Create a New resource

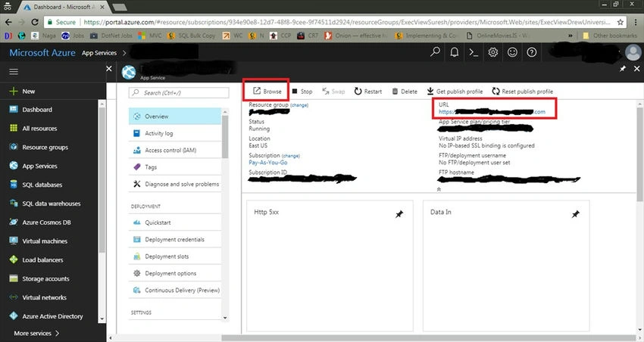tap(23, 91)
